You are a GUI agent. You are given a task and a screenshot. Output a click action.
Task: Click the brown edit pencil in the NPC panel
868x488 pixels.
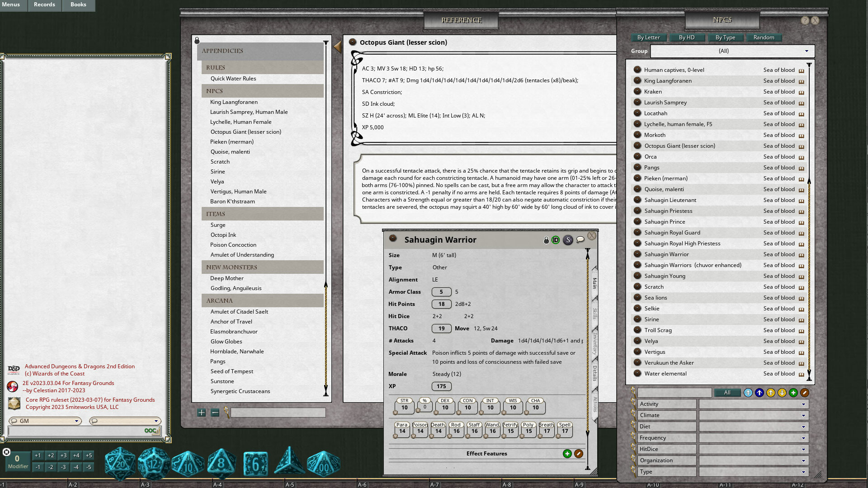pyautogui.click(x=804, y=393)
